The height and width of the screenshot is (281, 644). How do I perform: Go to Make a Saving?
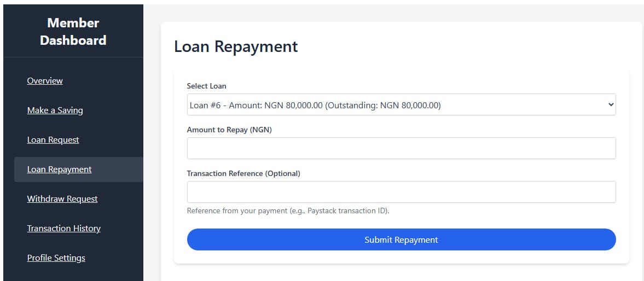coord(55,110)
